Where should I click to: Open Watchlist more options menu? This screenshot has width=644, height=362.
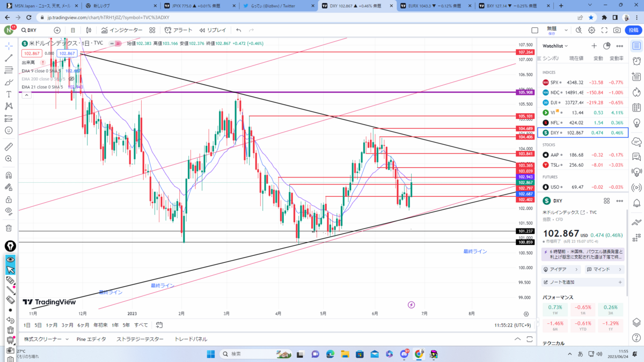620,46
